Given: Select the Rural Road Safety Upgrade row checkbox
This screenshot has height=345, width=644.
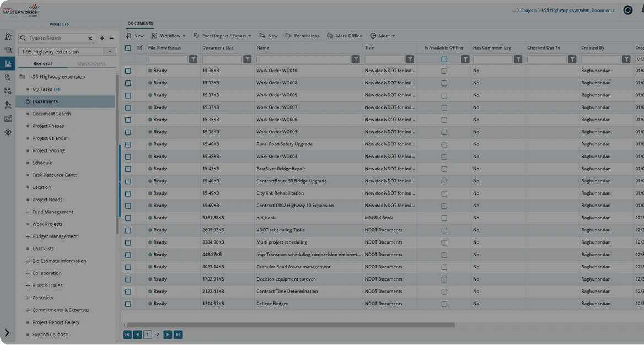Looking at the screenshot, I should coord(128,144).
